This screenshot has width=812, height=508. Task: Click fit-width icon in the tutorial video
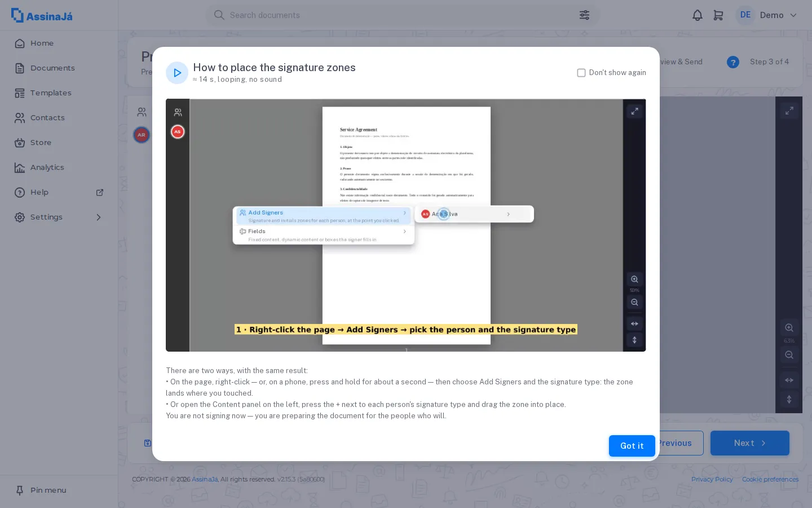(x=634, y=324)
